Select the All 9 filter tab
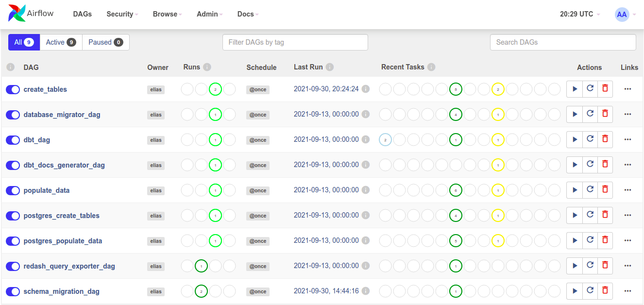This screenshot has height=305, width=644. click(24, 42)
